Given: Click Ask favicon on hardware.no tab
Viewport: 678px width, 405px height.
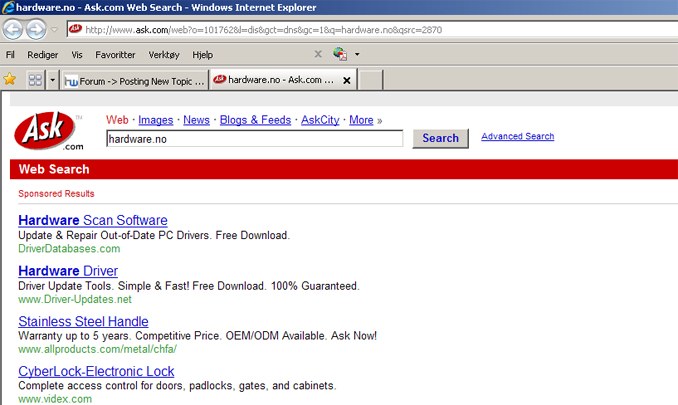Looking at the screenshot, I should [x=220, y=79].
